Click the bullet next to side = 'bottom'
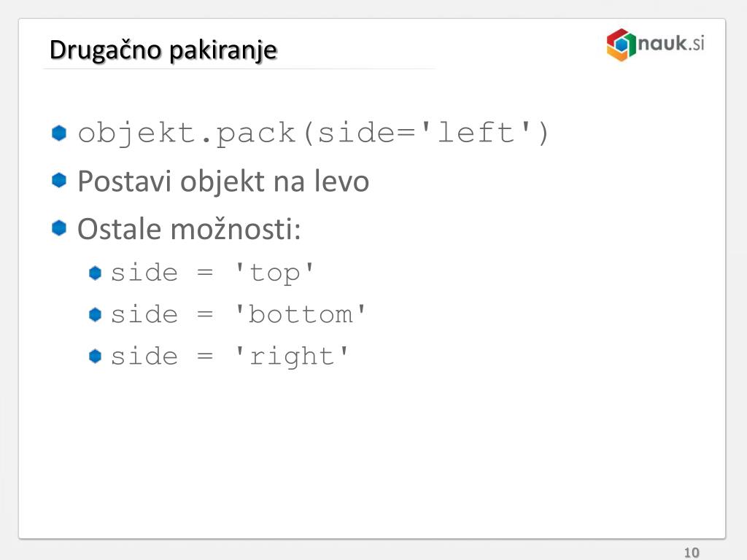The image size is (747, 560). click(96, 314)
